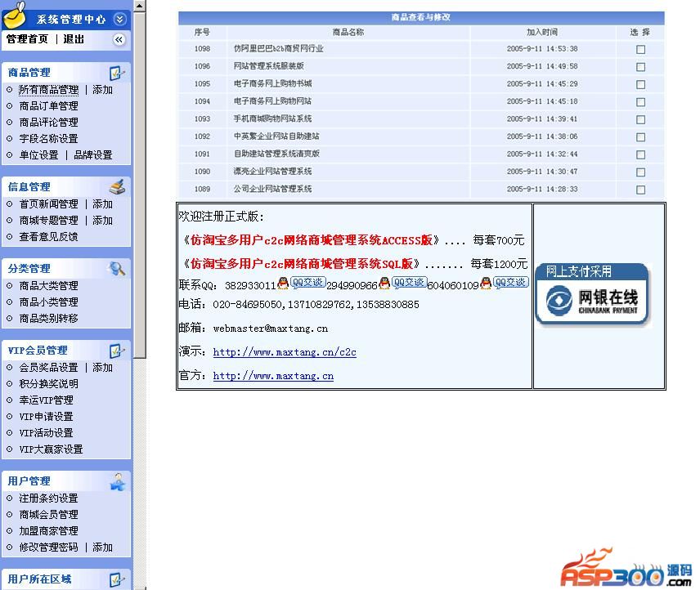This screenshot has height=590, width=700.
Task: Open 单位设置 menu item
Action: tap(38, 155)
